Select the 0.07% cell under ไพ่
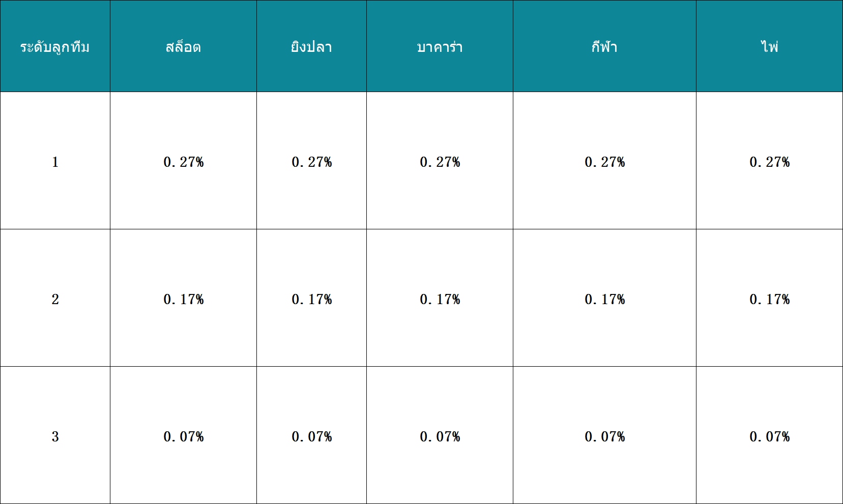 (x=769, y=435)
